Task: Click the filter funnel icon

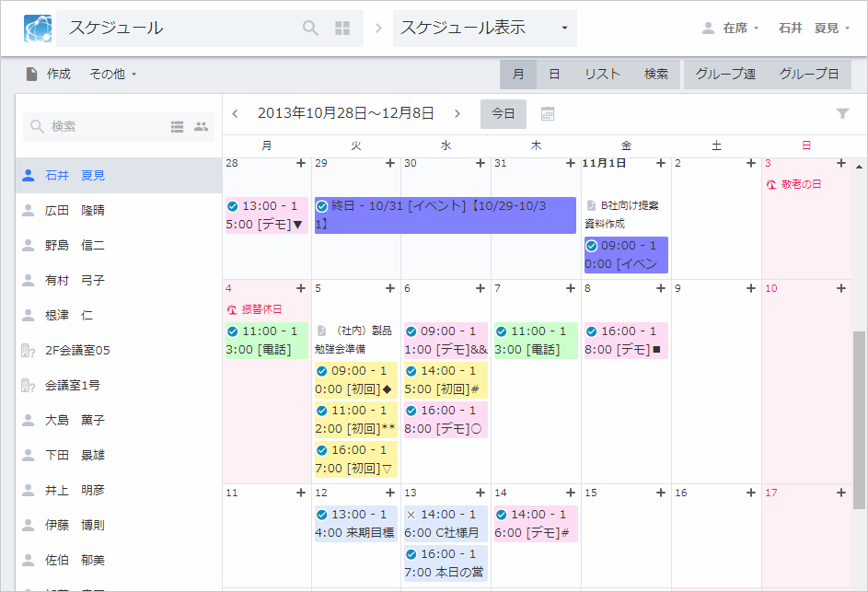Action: tap(842, 113)
